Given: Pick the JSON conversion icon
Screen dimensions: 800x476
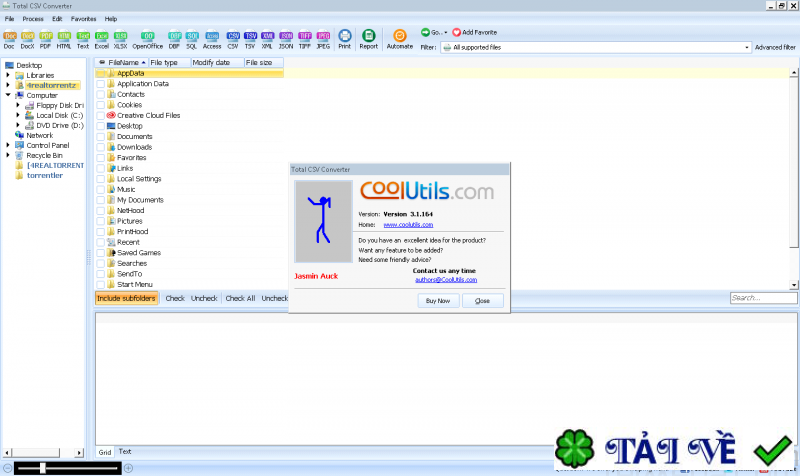Looking at the screenshot, I should click(x=286, y=39).
